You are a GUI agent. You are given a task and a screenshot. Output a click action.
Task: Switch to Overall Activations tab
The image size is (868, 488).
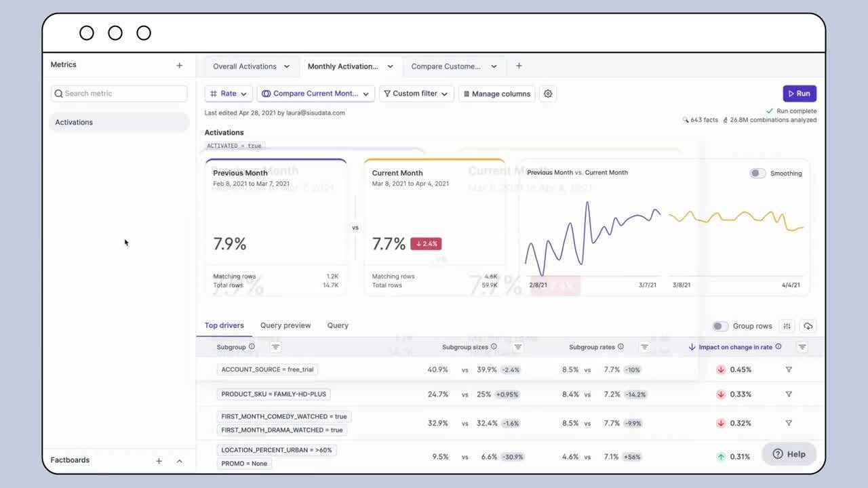252,66
